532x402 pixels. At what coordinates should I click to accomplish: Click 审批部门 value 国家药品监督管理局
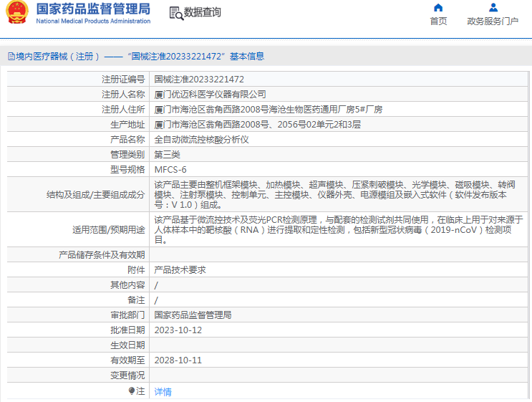193,315
